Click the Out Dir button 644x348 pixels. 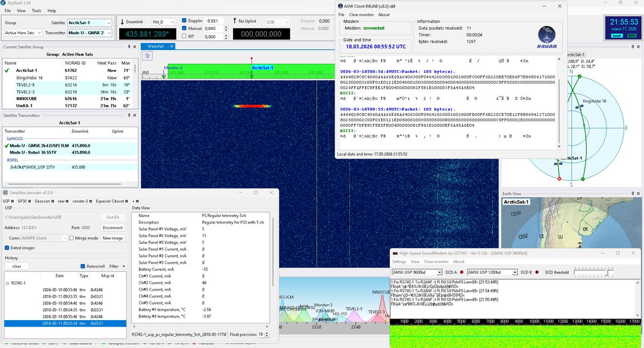[x=112, y=217]
